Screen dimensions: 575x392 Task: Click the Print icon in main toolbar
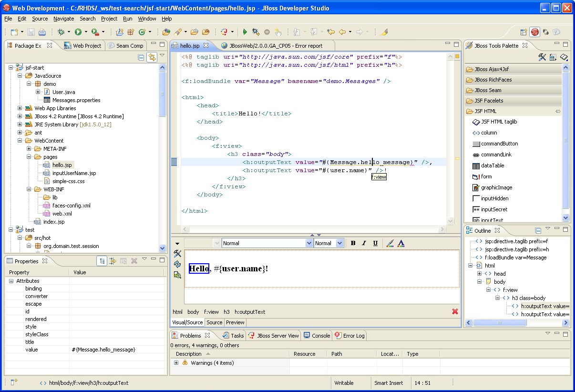(42, 32)
